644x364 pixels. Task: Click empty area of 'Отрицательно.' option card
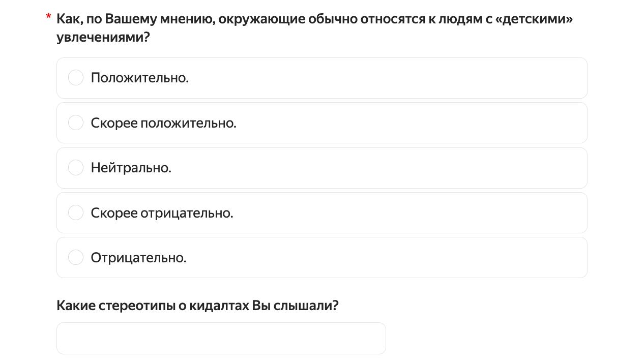(387, 258)
